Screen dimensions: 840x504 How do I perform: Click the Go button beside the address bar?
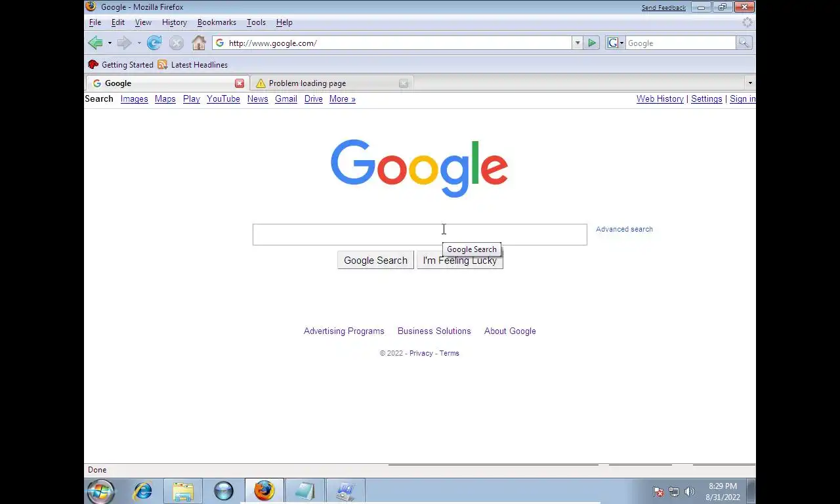pos(592,43)
